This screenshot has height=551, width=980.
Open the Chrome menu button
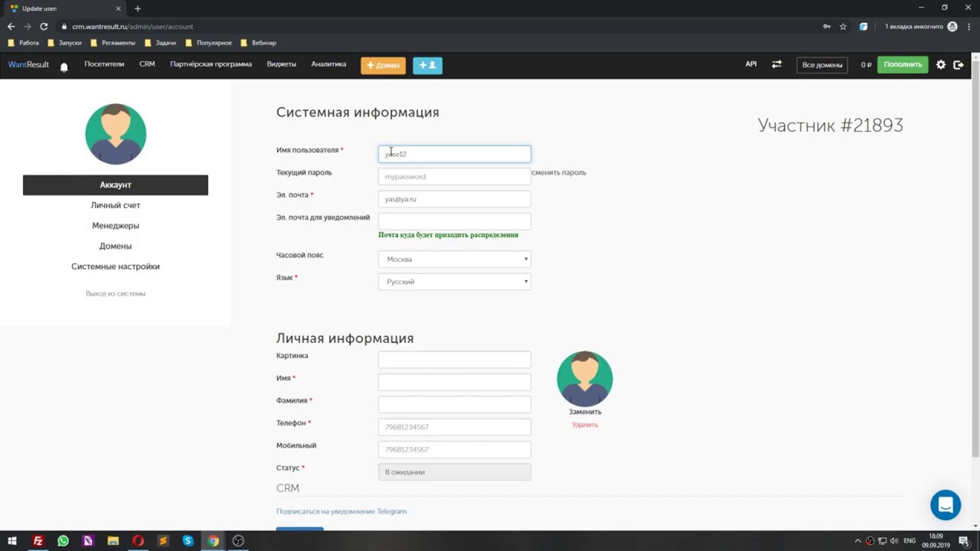pyautogui.click(x=969, y=27)
